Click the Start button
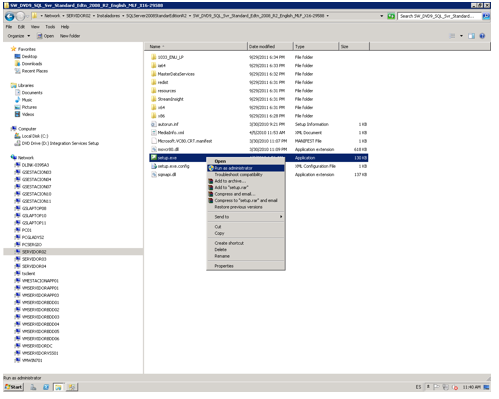Screen dimensions: 499x399 point(13,387)
